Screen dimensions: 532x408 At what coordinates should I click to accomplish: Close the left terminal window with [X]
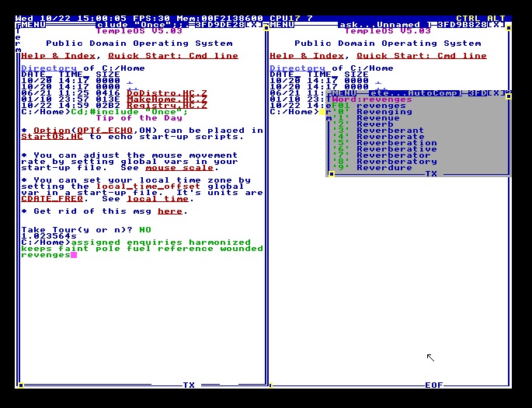(253, 25)
